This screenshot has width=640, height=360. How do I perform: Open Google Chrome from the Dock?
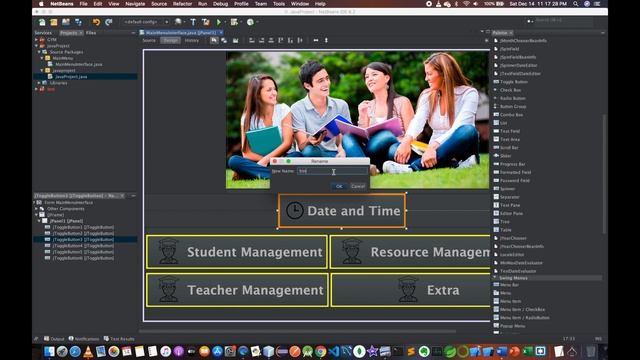[320, 351]
